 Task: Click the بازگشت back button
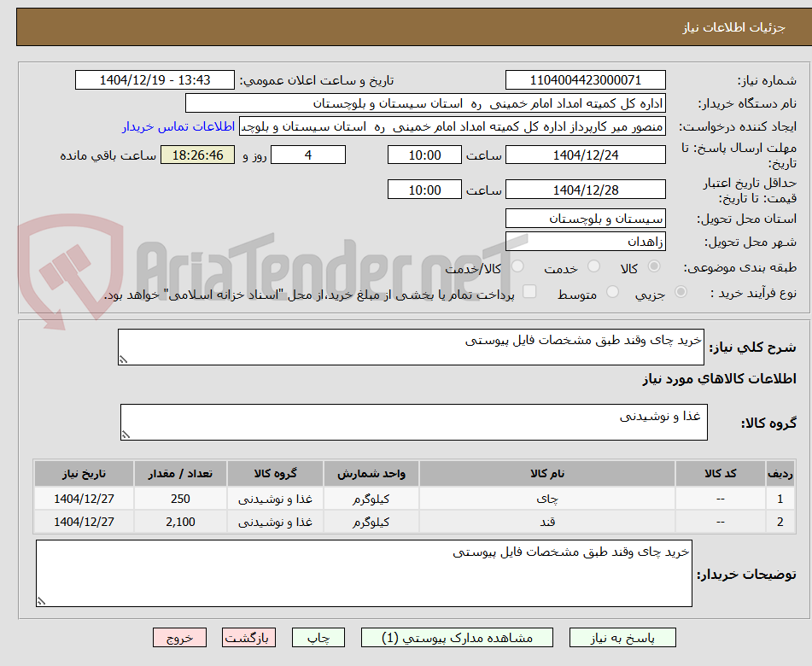(x=248, y=638)
